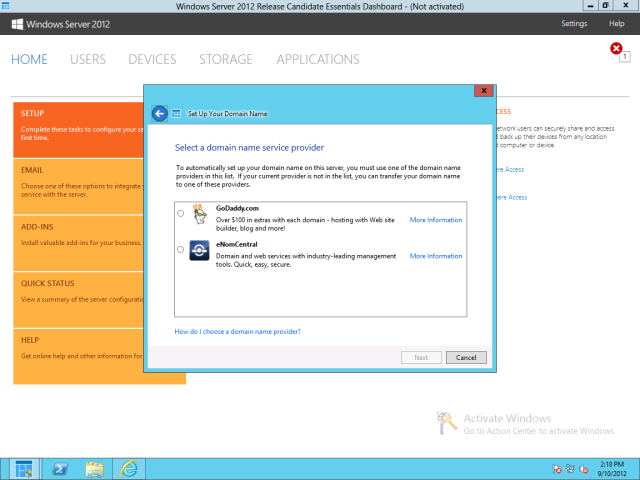The width and height of the screenshot is (640, 480).
Task: Close the Set Up Your Domain Name dialog
Action: pos(484,91)
